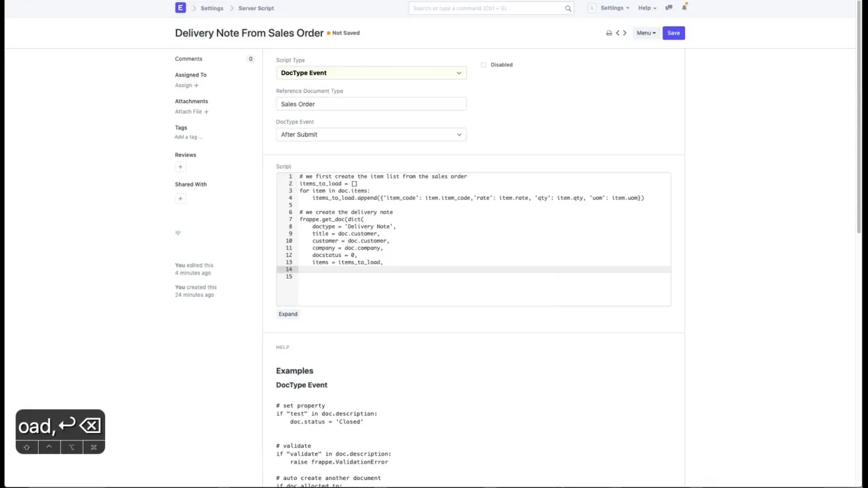Add a review with plus button
Viewport: 868px width, 488px height.
180,167
